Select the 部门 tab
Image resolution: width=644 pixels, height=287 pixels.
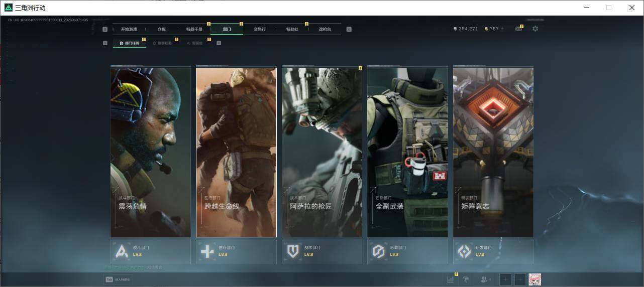point(227,29)
